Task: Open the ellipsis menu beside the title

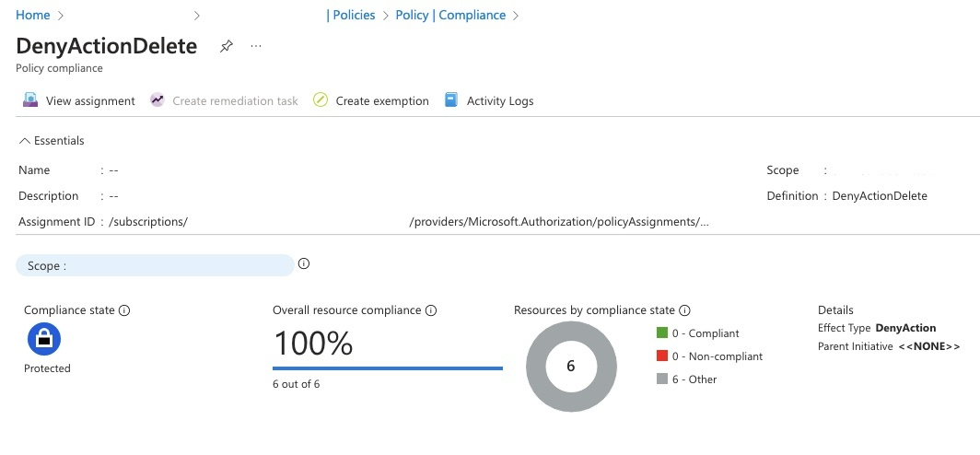Action: (256, 46)
